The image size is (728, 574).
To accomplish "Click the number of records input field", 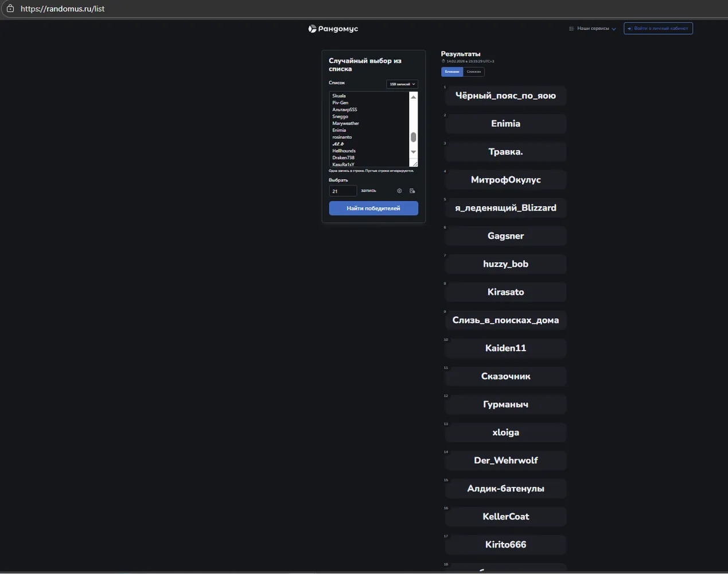I will (x=343, y=191).
